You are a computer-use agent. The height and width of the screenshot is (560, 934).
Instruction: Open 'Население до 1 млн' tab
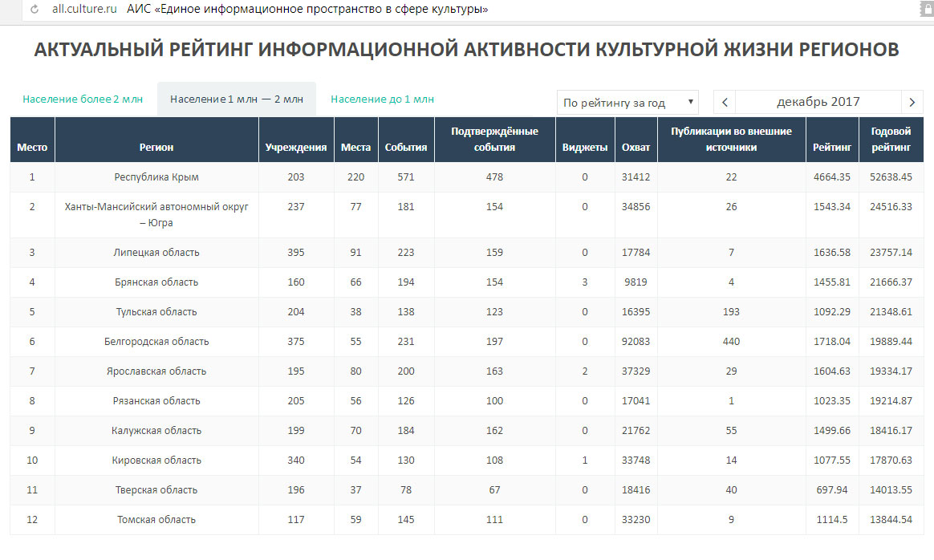(382, 99)
